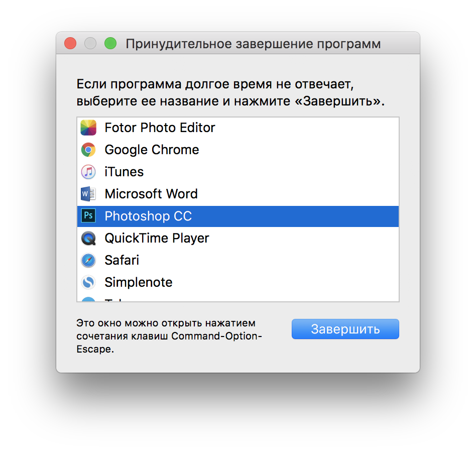Select the highlighted Photoshop CC row
Image resolution: width=476 pixels, height=453 pixels.
238,216
